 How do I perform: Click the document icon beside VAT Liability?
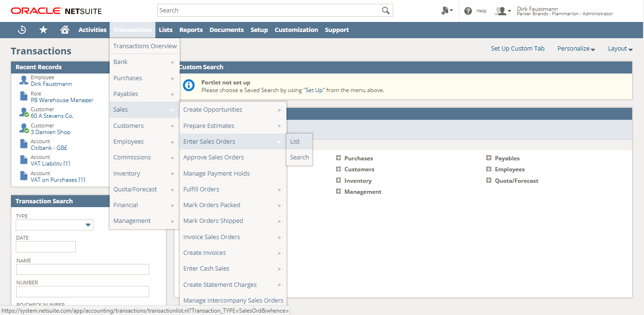(x=23, y=160)
